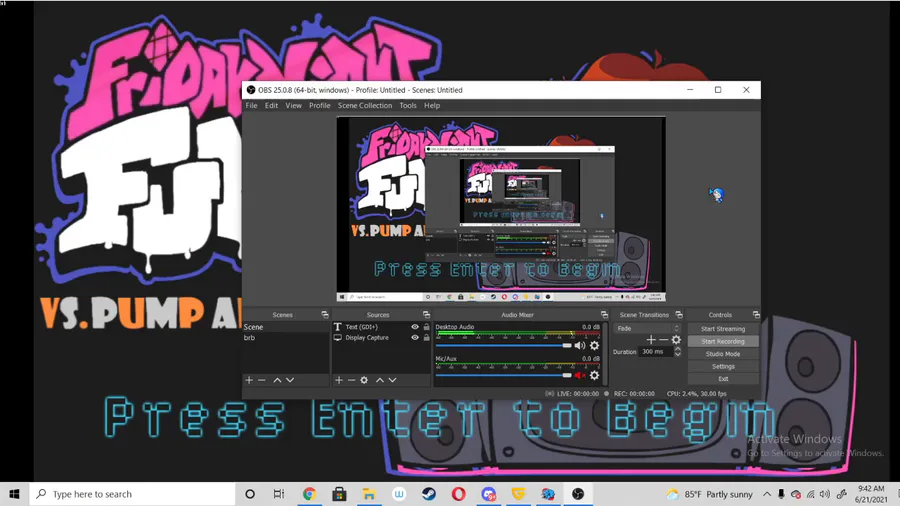This screenshot has width=900, height=506.
Task: Pop out the Scene Transitions dock
Action: coord(679,314)
